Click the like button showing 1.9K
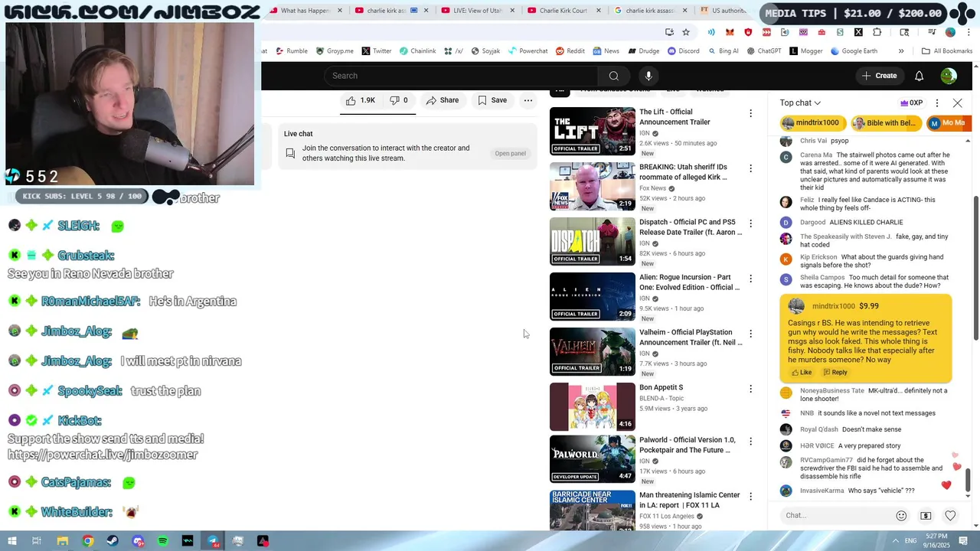 [361, 100]
